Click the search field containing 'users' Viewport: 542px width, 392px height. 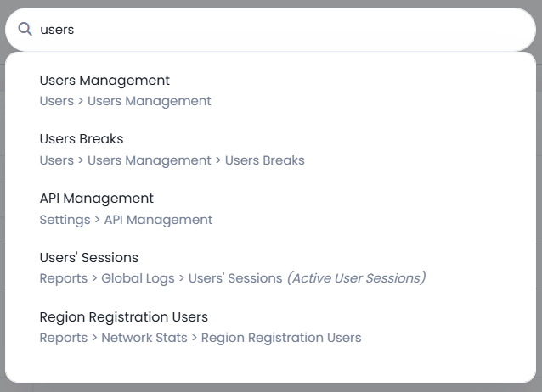[270, 30]
